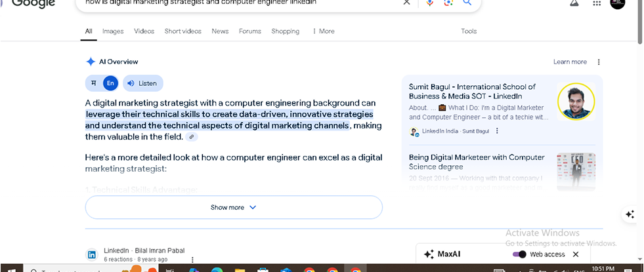Screen dimensions: 644x272
Task: Start a voice search with the microphone icon
Action: tap(429, 3)
